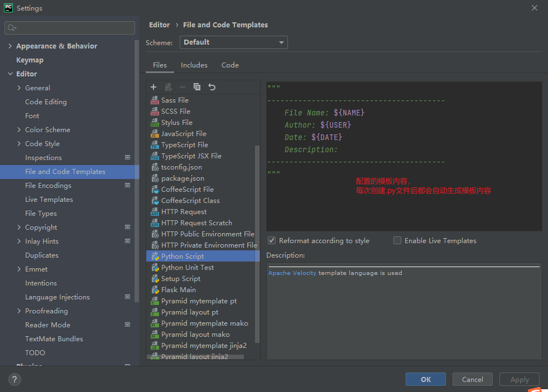Click the Flask Main template icon
Screen dimensions: 548x392
click(x=155, y=290)
